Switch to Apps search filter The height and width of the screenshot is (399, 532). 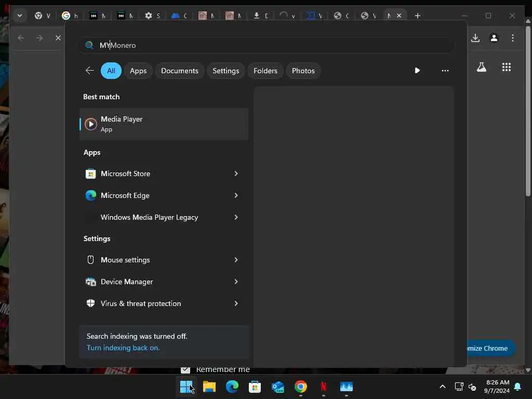coord(138,71)
